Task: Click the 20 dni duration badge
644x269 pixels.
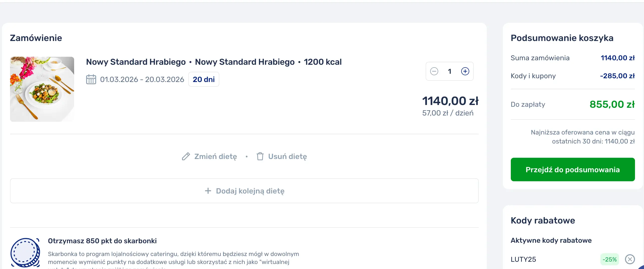Action: click(204, 79)
